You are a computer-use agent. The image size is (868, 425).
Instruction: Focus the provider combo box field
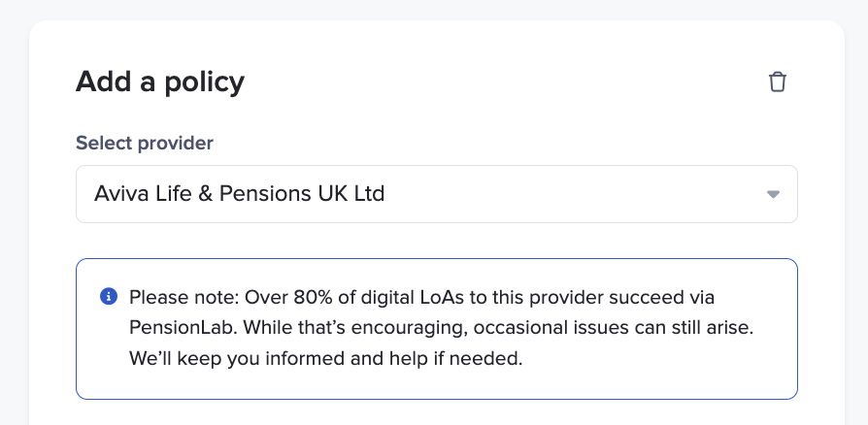(x=436, y=194)
